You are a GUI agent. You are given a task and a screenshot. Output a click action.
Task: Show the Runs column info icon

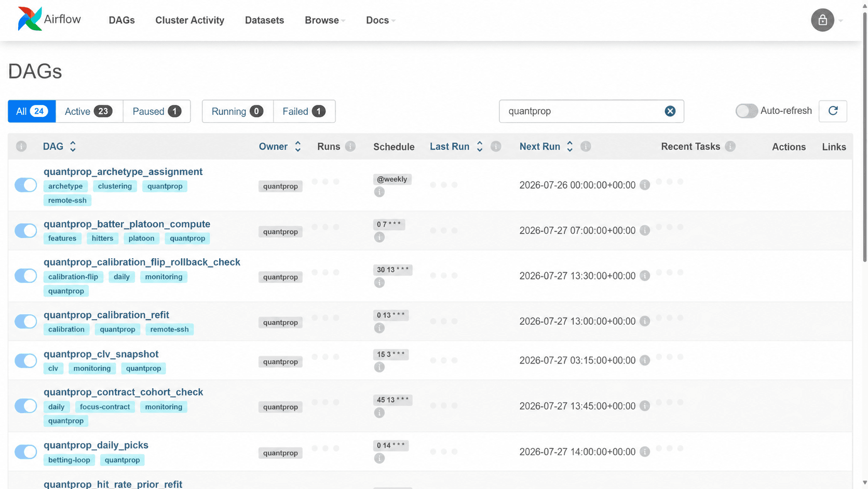tap(350, 147)
